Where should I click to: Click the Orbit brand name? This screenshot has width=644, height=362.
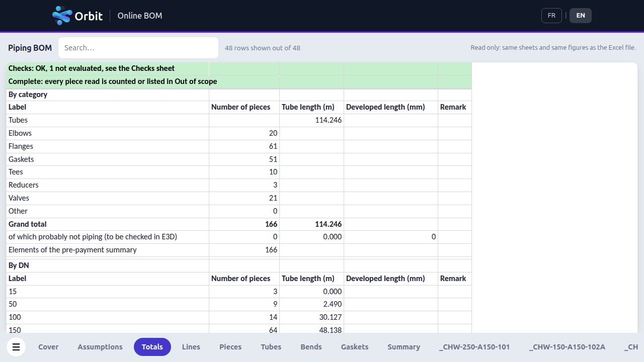[89, 16]
